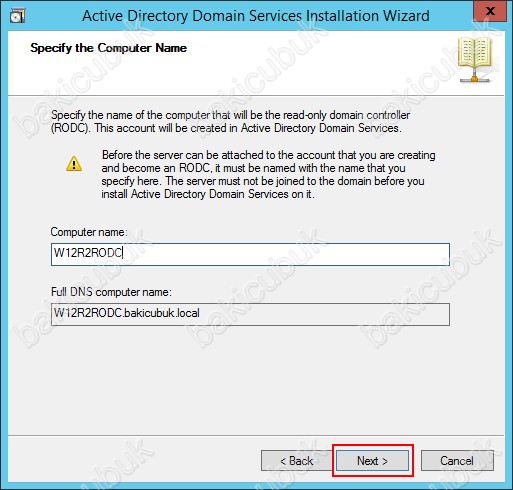Click the Active Directory wizard title text
This screenshot has width=513, height=490.
tap(256, 16)
